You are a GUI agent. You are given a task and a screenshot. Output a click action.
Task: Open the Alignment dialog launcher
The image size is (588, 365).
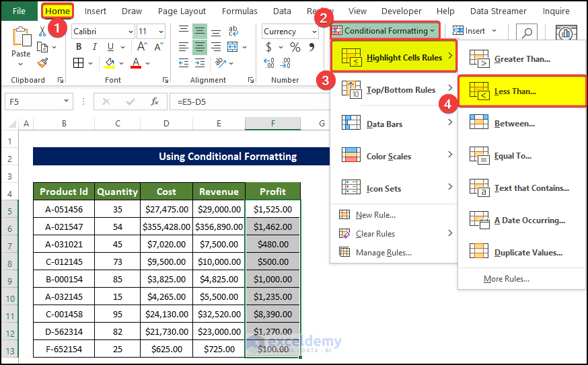tap(251, 80)
